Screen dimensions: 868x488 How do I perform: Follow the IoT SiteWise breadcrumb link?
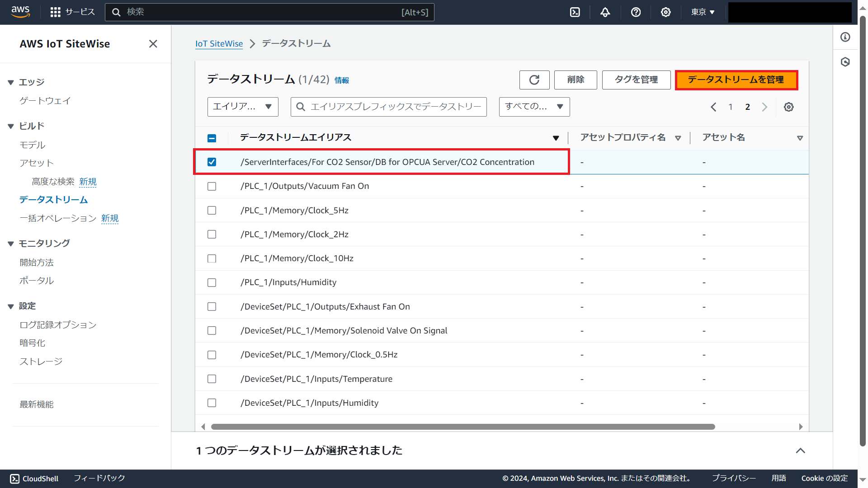(x=219, y=43)
